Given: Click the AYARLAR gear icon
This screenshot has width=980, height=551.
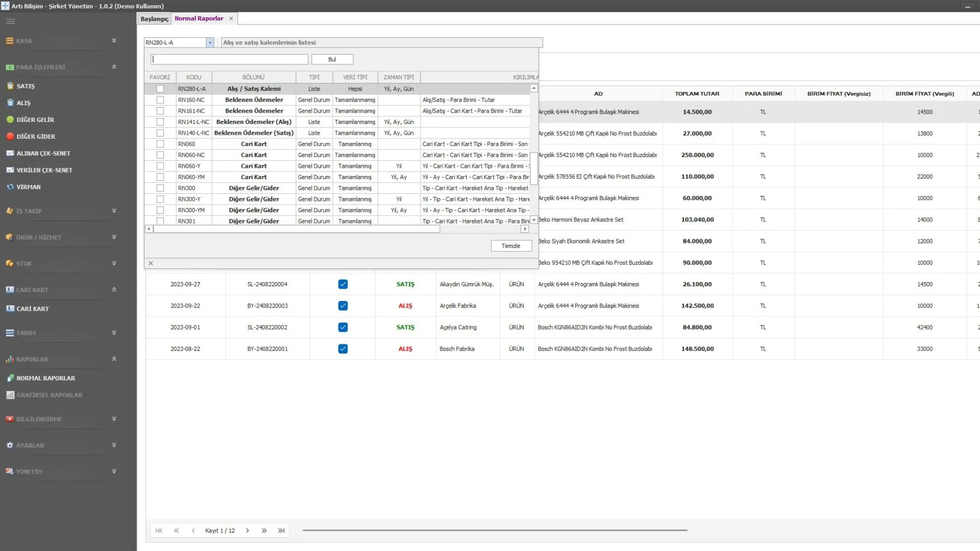Looking at the screenshot, I should click(9, 445).
